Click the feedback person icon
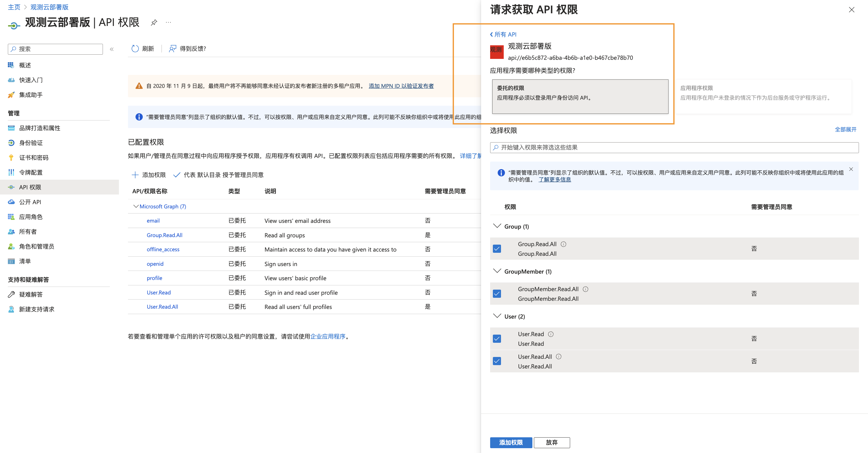 click(x=173, y=49)
